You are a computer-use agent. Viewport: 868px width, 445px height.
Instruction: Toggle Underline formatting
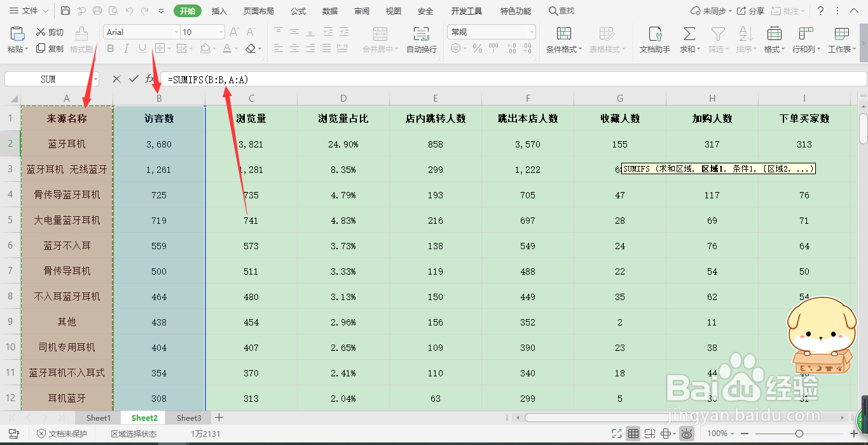pos(142,48)
